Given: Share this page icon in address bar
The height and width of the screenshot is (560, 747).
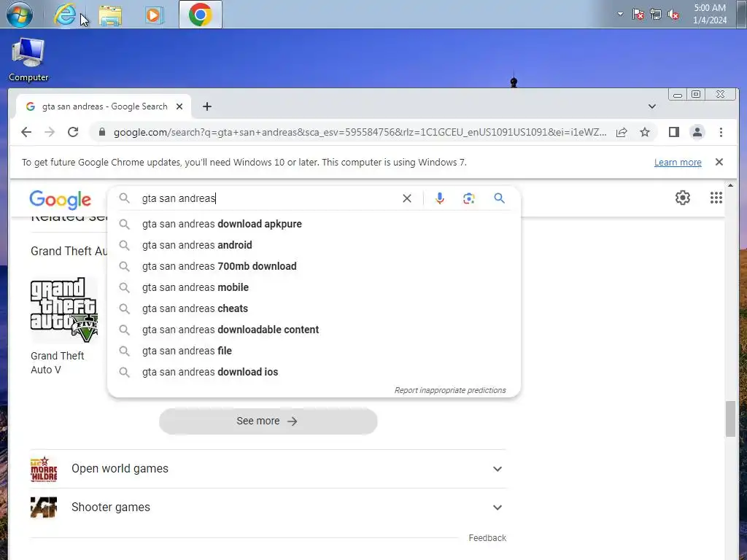Looking at the screenshot, I should coord(622,133).
